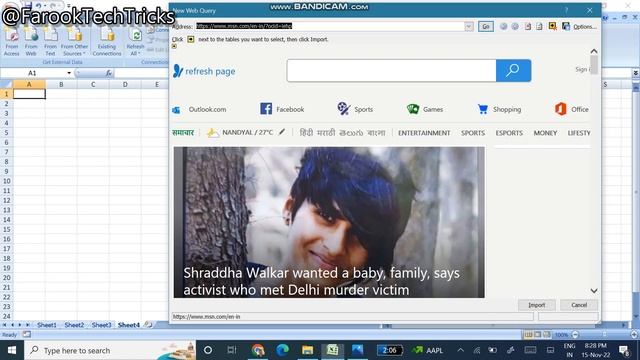Select the MONEY news tab

click(x=545, y=133)
